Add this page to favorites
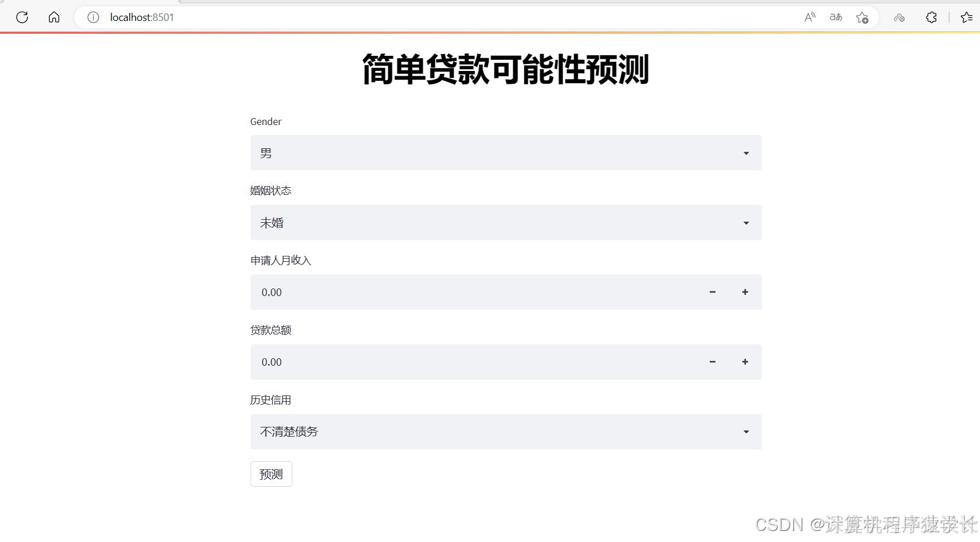The height and width of the screenshot is (542, 980). 862,17
